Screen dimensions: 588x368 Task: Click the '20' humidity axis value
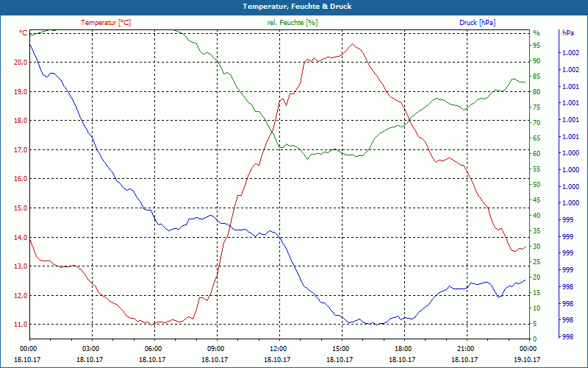coord(537,277)
